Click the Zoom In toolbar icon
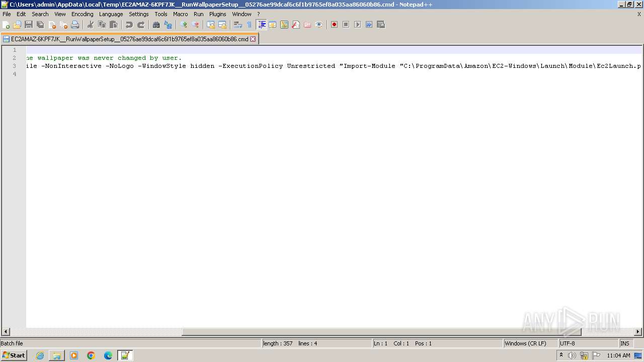The height and width of the screenshot is (362, 644). [x=184, y=25]
